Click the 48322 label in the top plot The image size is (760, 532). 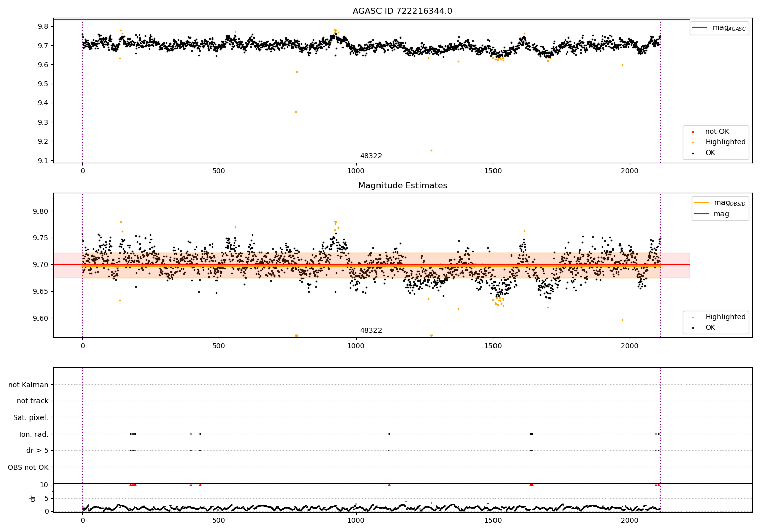(x=371, y=156)
